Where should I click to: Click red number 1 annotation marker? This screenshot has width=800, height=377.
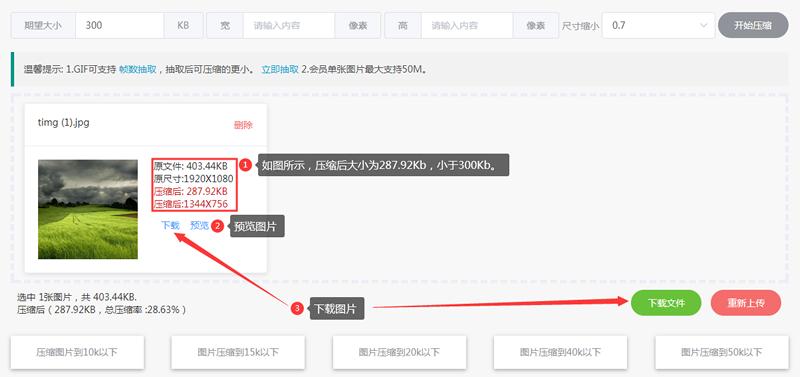(x=246, y=165)
